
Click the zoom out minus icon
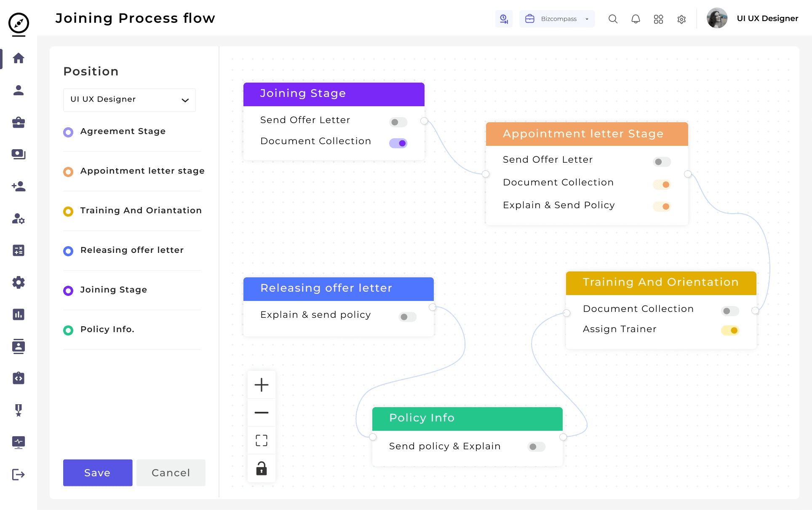(261, 413)
